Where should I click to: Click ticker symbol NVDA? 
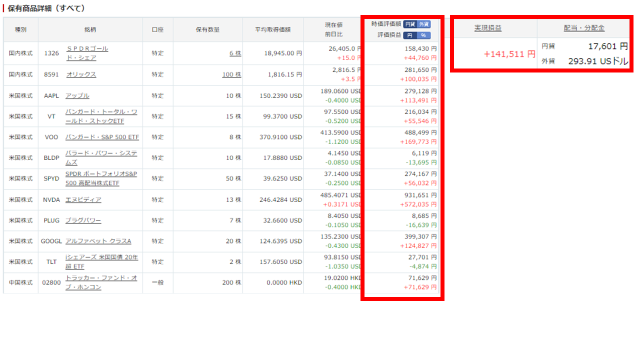(51, 200)
